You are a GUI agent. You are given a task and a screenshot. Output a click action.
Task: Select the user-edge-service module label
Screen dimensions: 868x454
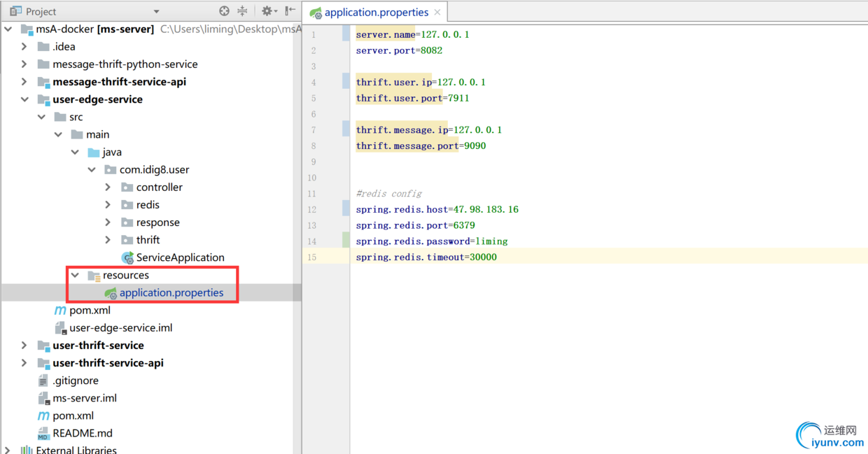(97, 99)
